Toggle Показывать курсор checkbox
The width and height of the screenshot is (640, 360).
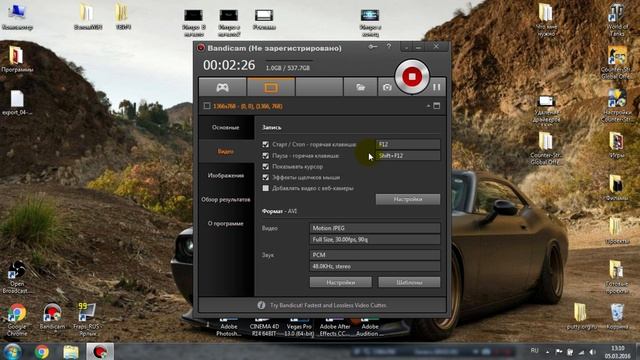point(266,167)
